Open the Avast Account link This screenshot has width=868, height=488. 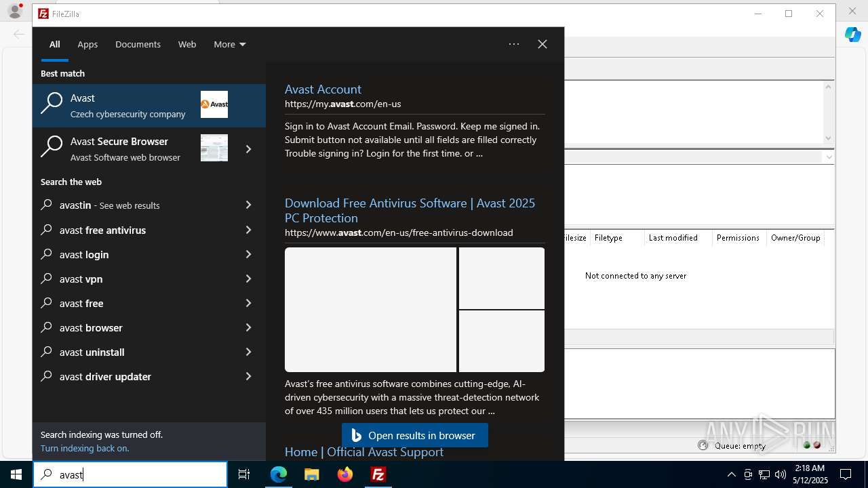[x=323, y=89]
